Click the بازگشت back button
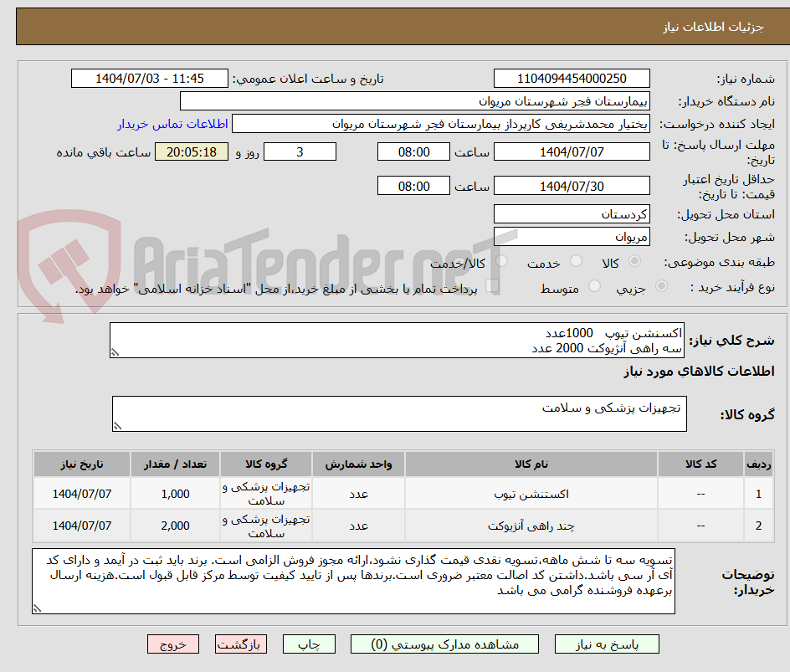Screen dimensions: 790x672 (240, 644)
